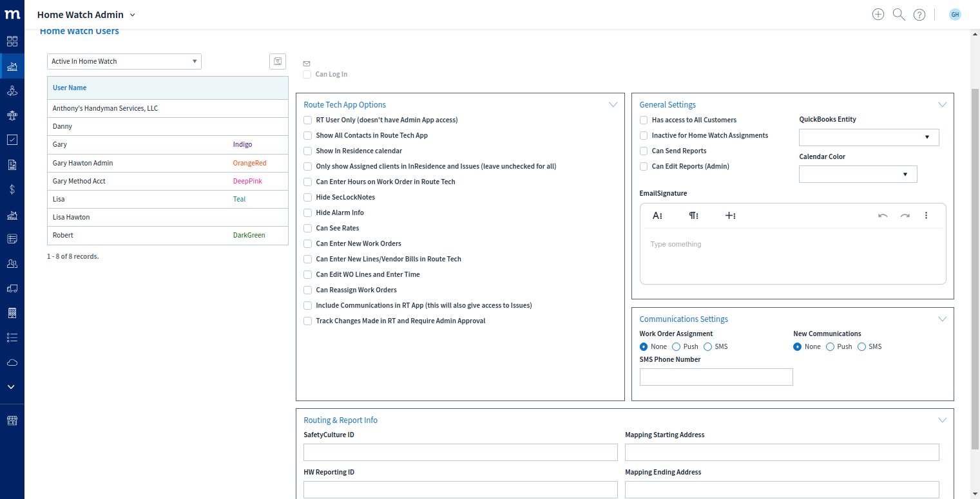Check Has access to All Customers
980x499 pixels.
[x=644, y=120]
